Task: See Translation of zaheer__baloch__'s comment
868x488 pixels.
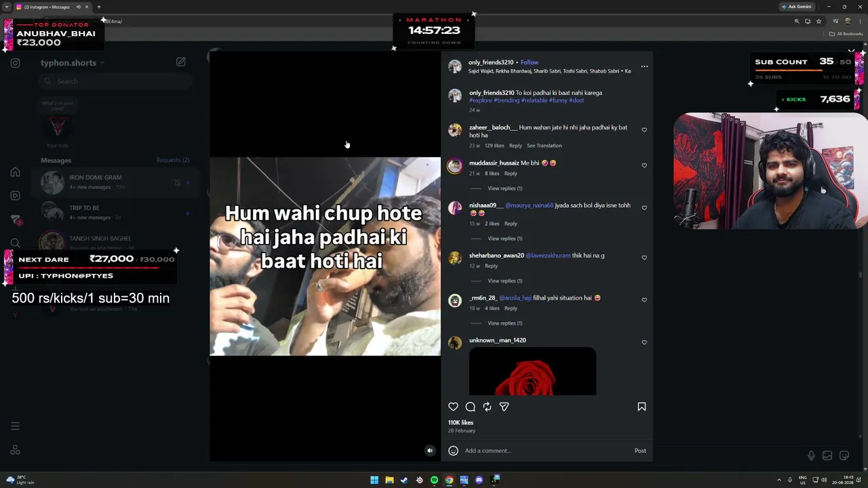Action: point(545,146)
